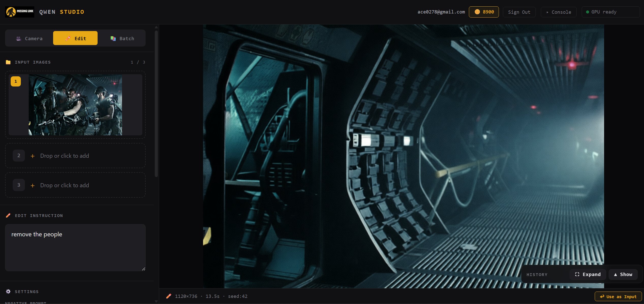Click the scroll up arrow of left panel
Screen dimensions: 644x304
tap(156, 27)
